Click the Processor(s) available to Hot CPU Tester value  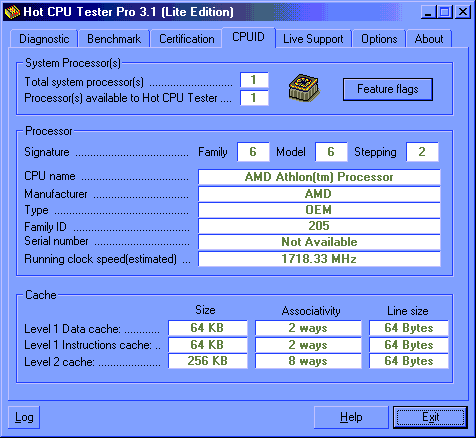coord(254,98)
